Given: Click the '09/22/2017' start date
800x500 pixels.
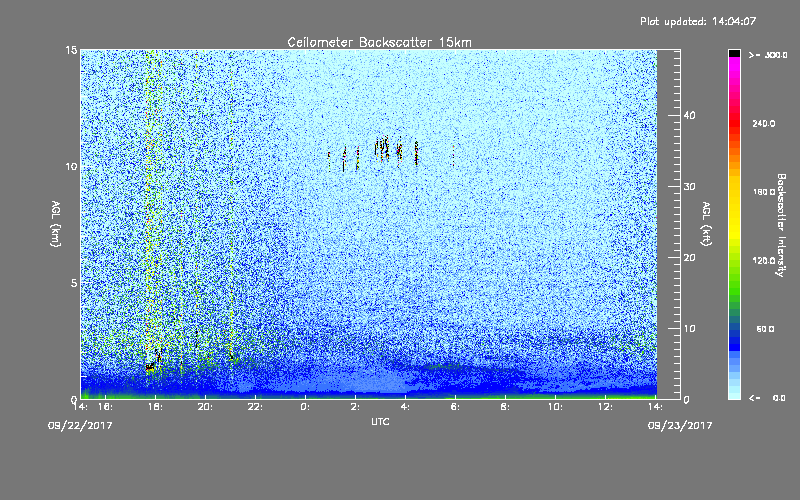Looking at the screenshot, I should (80, 426).
